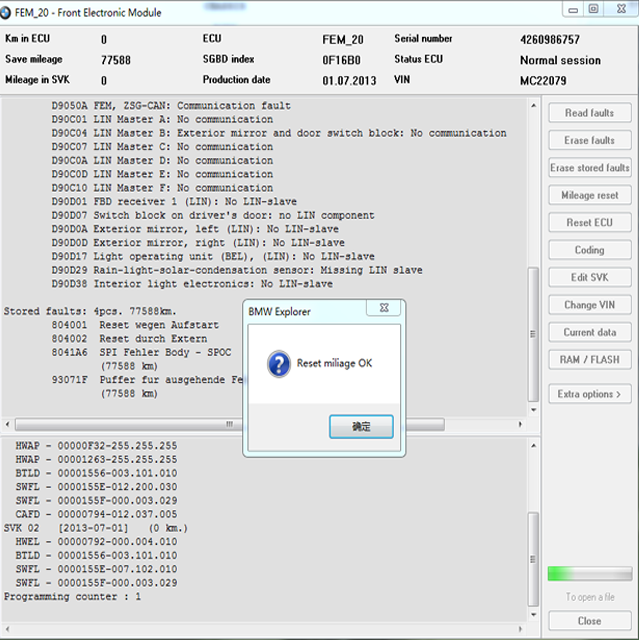Click the FEM_20 app icon in title bar
The width and height of the screenshot is (640, 640).
(9, 12)
